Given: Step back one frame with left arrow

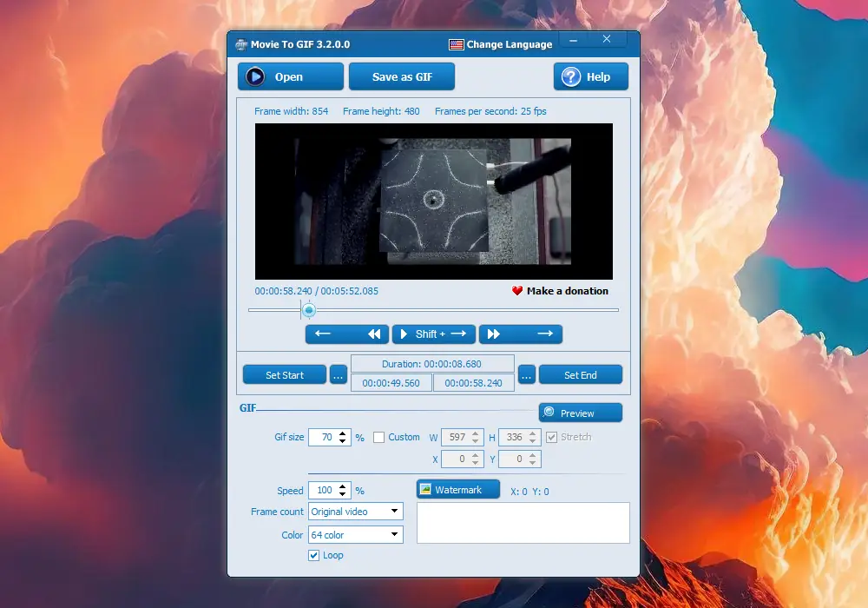Looking at the screenshot, I should (x=323, y=334).
